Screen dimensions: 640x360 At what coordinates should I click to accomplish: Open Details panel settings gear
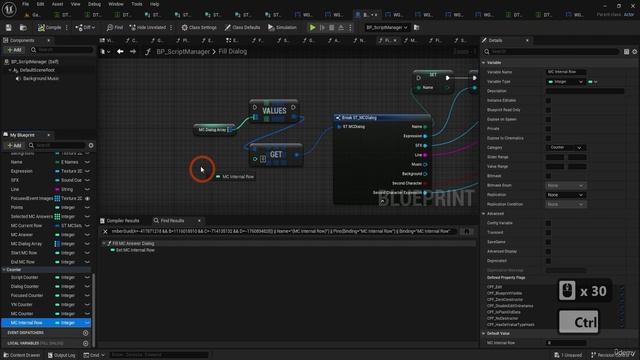tap(635, 51)
